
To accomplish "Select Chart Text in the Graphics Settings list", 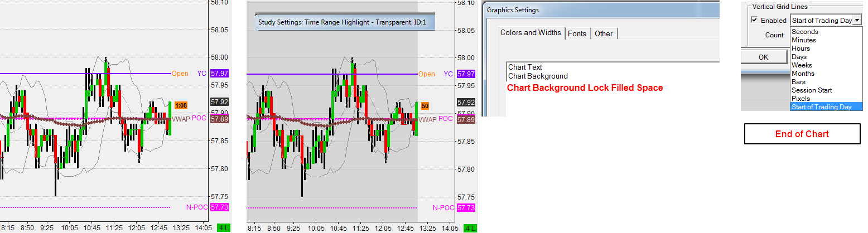I will pyautogui.click(x=525, y=67).
